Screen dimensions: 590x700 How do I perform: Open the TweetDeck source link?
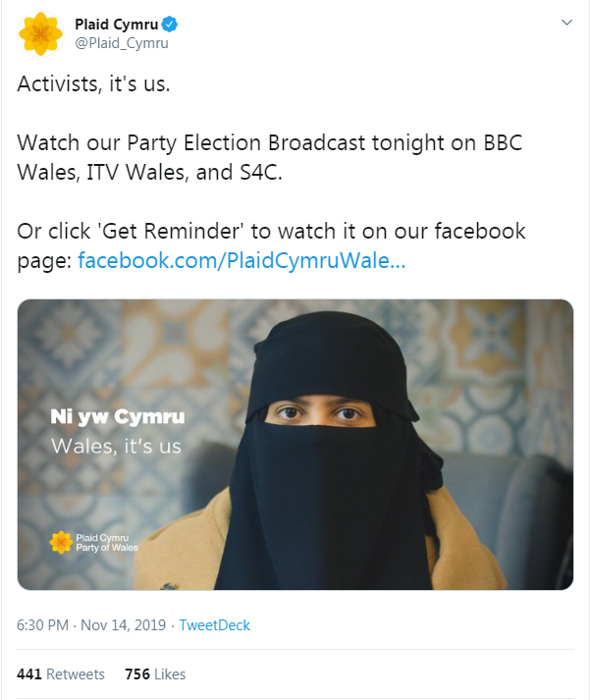pyautogui.click(x=215, y=625)
